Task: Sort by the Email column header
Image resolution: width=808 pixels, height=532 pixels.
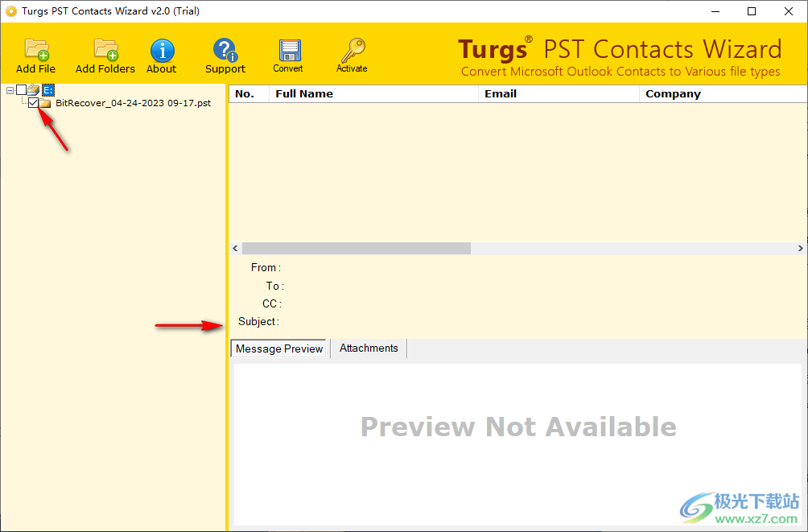Action: point(559,94)
